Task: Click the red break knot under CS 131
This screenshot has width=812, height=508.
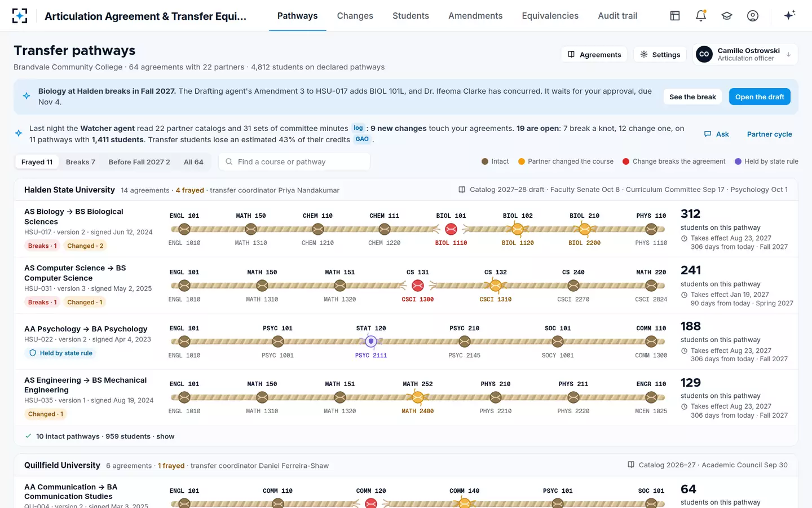Action: [x=418, y=286]
